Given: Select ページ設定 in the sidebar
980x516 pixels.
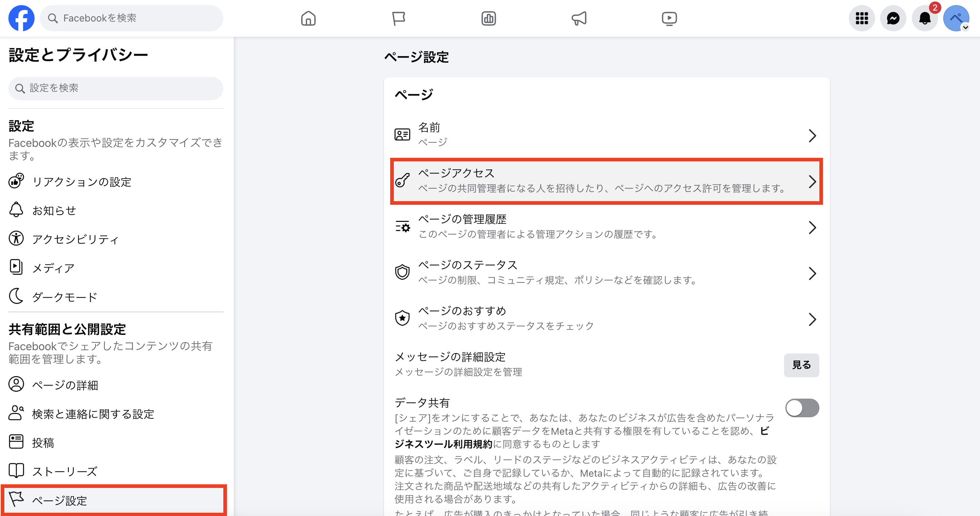Looking at the screenshot, I should (x=59, y=501).
